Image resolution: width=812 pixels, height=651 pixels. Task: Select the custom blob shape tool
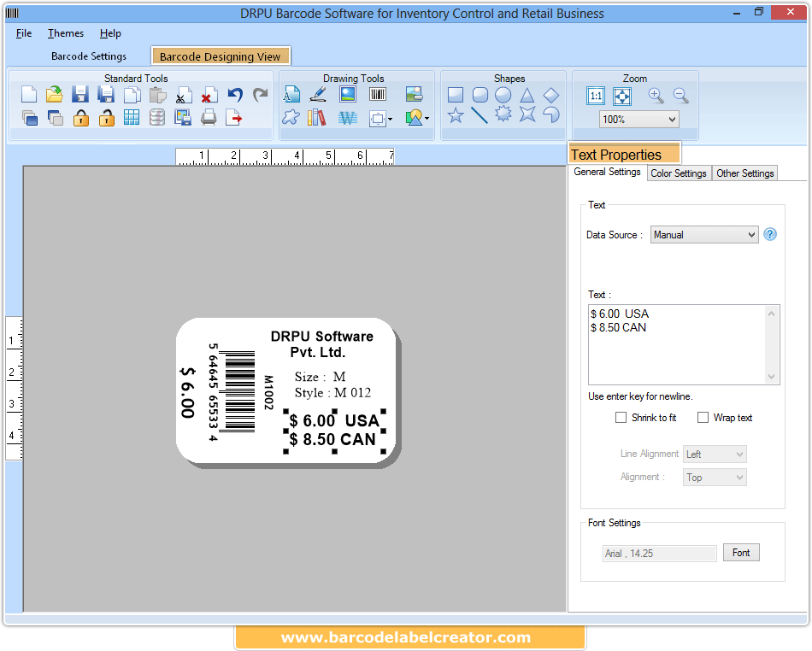pyautogui.click(x=291, y=117)
